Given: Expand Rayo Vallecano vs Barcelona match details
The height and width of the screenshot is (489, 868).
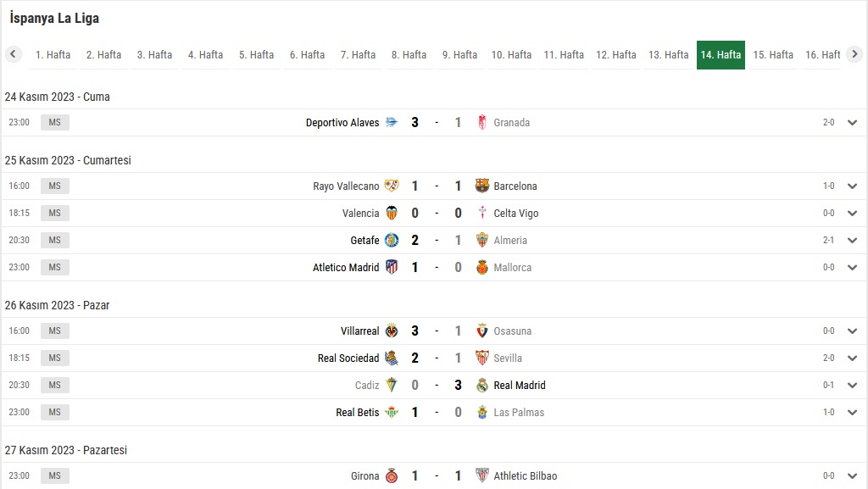Looking at the screenshot, I should (x=852, y=186).
